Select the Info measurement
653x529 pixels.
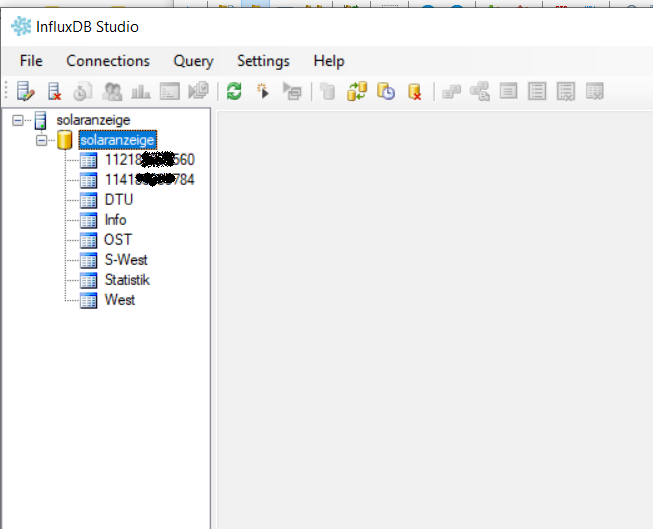pos(115,220)
